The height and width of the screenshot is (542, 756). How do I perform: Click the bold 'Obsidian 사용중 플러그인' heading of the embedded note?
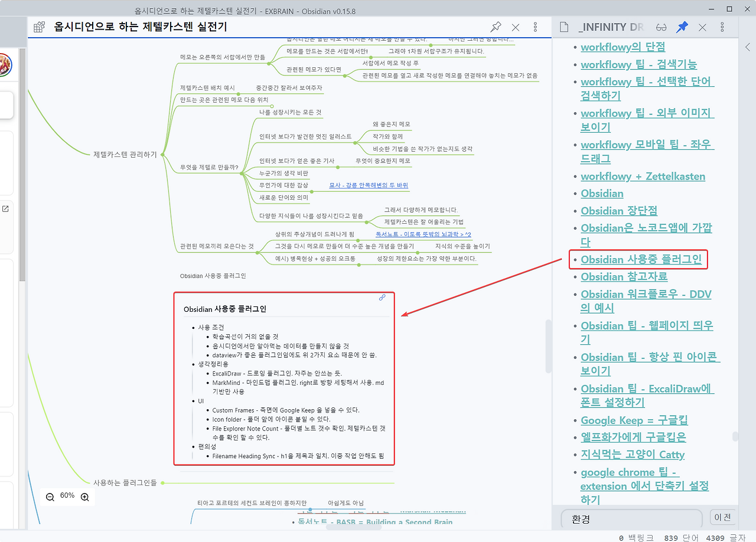pyautogui.click(x=225, y=309)
